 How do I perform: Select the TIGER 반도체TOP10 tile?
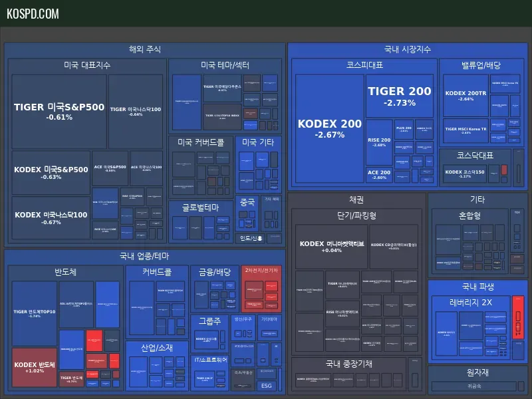pyautogui.click(x=35, y=313)
